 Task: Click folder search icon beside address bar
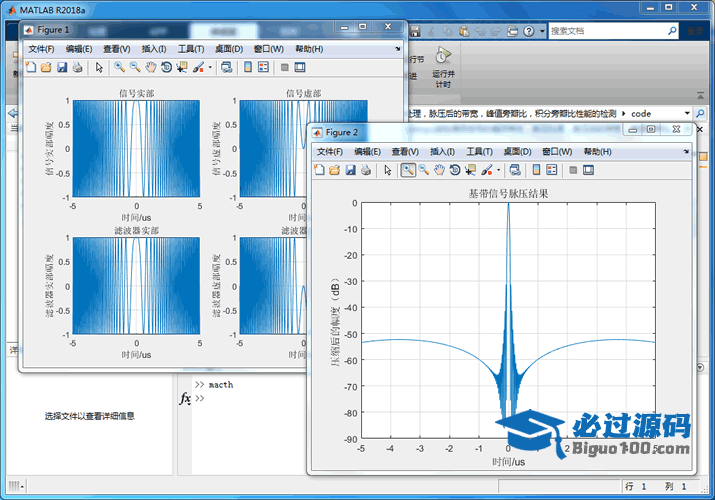[700, 113]
